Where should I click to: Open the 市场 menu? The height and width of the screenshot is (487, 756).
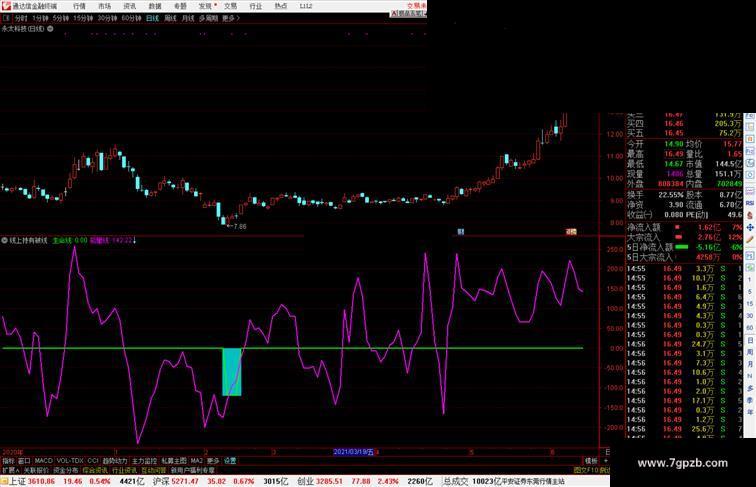pos(104,6)
